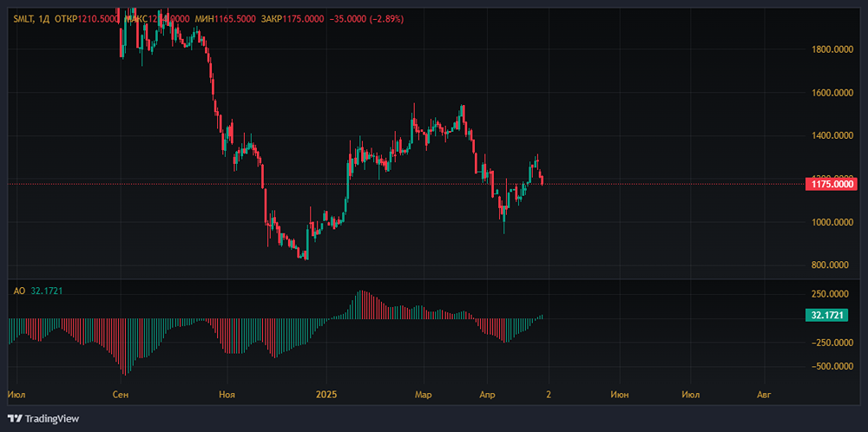Click the −500.0000 AO axis label
Viewport: 868px width, 432px height.
832,366
